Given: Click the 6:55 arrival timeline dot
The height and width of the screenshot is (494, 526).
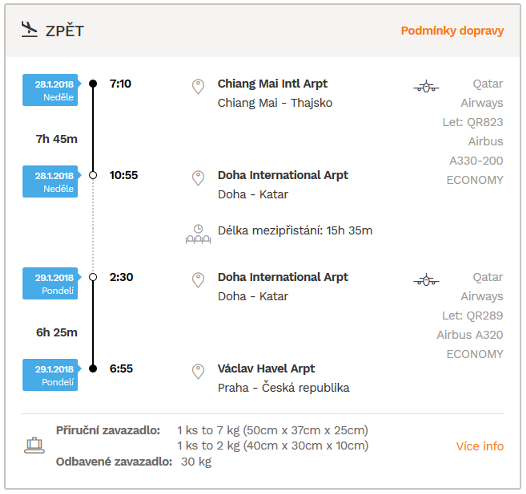Looking at the screenshot, I should (x=93, y=369).
